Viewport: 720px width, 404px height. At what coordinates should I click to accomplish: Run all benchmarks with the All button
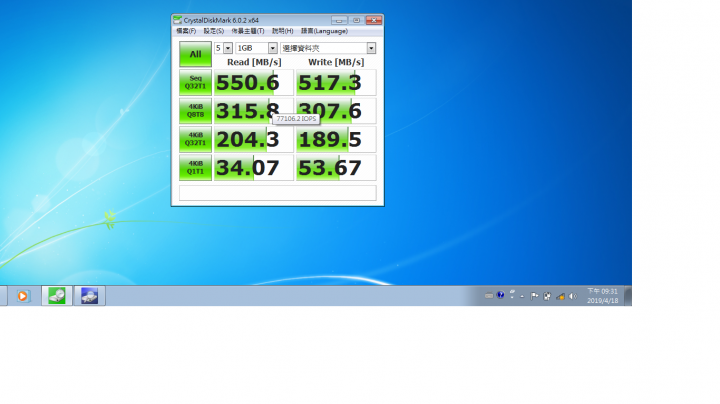point(195,54)
